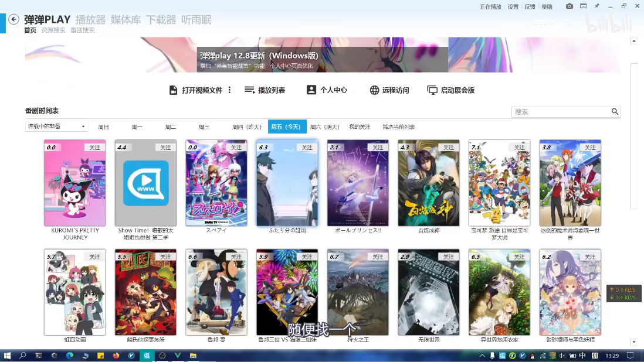The width and height of the screenshot is (644, 362).
Task: Pin the window with pushpin icon
Action: (597, 6)
